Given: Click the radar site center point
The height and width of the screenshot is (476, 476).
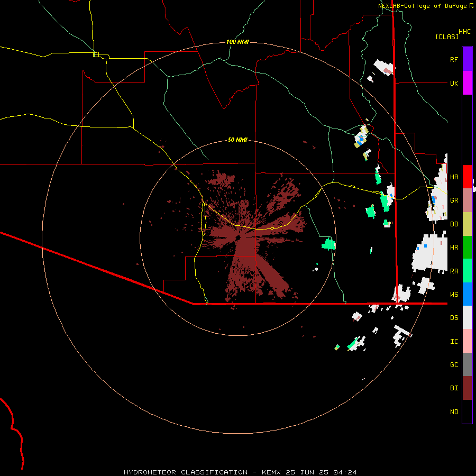Looking at the screenshot, I should [x=238, y=237].
